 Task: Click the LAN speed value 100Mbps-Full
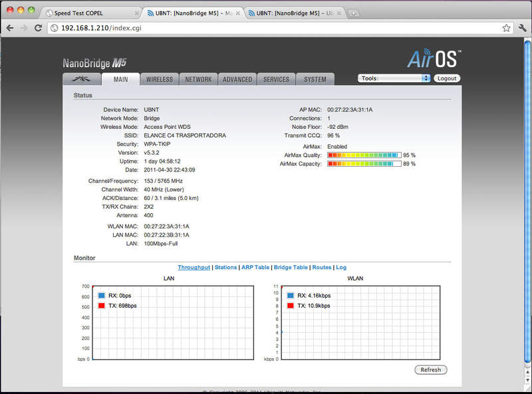click(161, 243)
